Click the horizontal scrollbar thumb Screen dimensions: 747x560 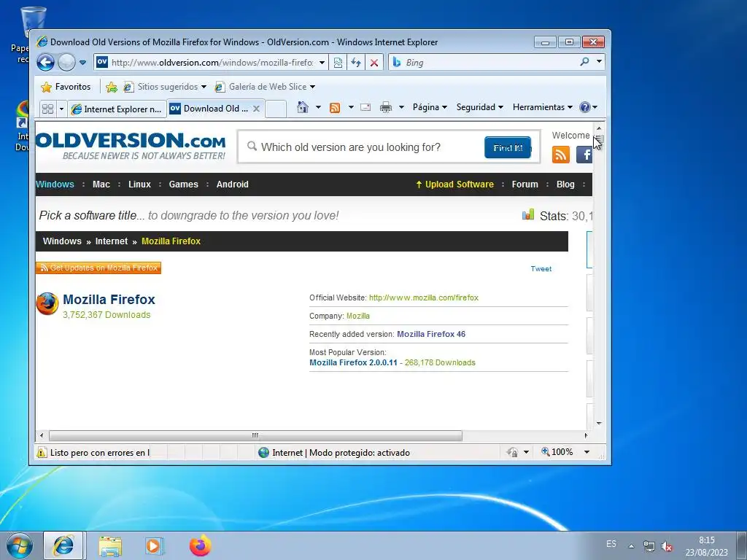(255, 435)
